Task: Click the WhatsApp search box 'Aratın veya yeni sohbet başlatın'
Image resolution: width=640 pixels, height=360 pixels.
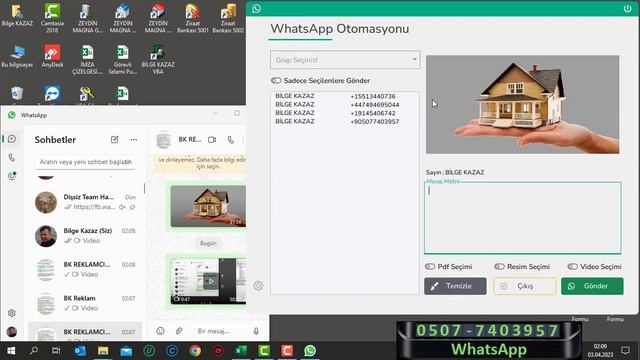Action: click(x=85, y=162)
